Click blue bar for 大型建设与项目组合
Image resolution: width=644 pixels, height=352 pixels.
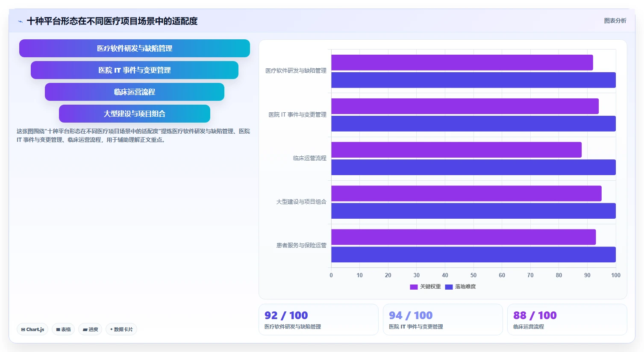click(x=473, y=211)
